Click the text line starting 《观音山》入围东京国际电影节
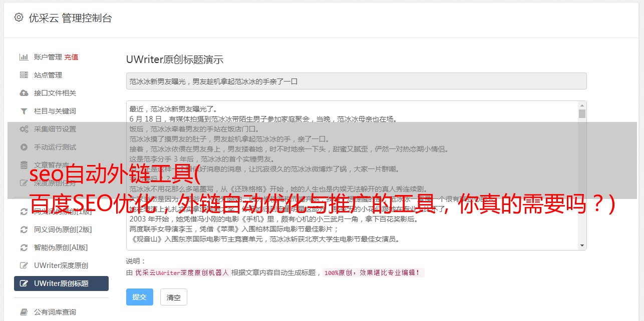The image size is (644, 321). (264, 239)
